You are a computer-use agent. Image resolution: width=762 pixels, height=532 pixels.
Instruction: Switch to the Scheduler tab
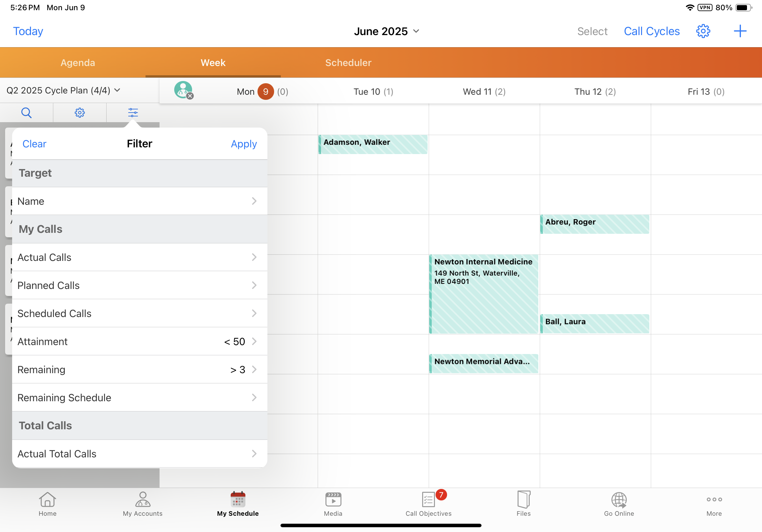click(x=348, y=63)
